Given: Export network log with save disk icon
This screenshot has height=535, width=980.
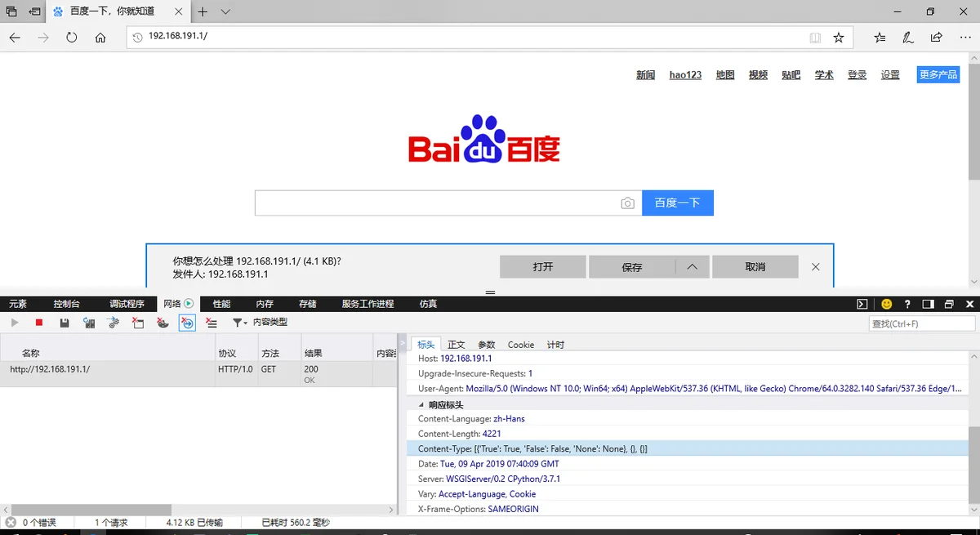Looking at the screenshot, I should 64,323.
